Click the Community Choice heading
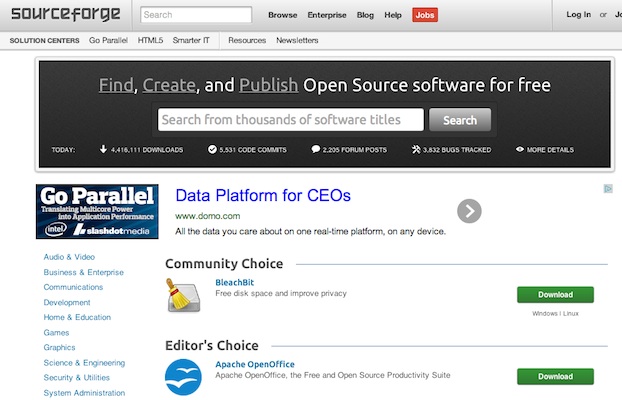The image size is (622, 400). tap(224, 264)
